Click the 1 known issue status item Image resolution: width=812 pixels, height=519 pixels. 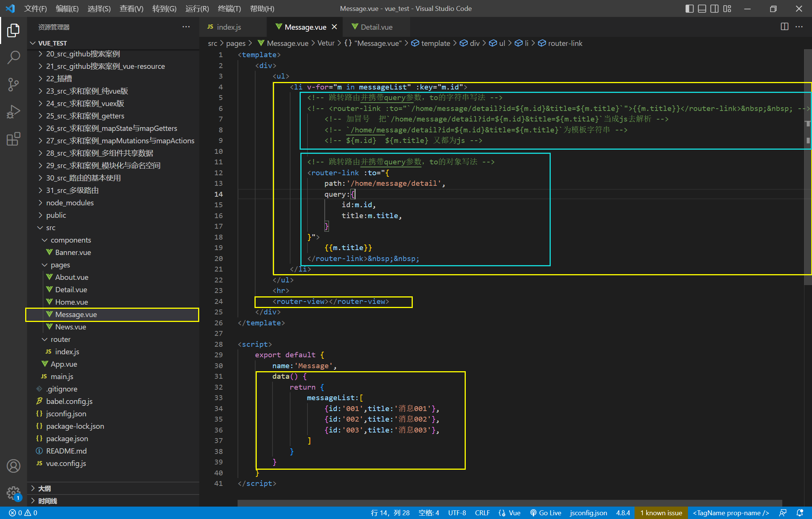(x=661, y=513)
